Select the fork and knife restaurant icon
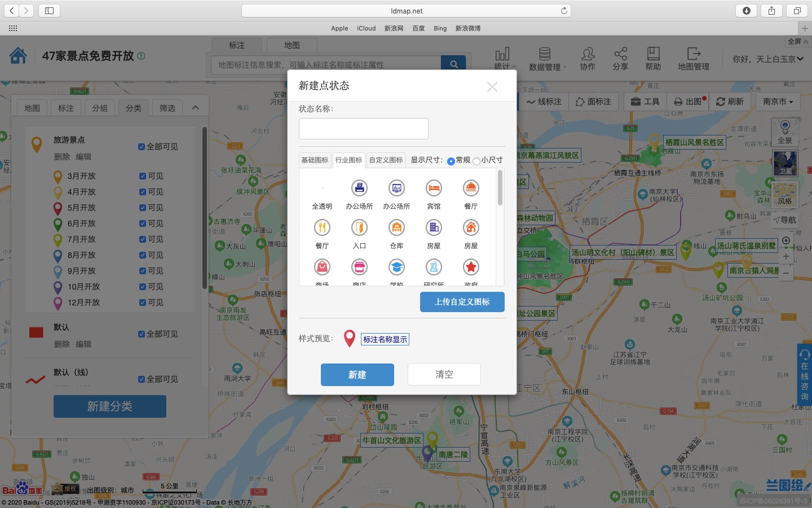Screen dimensions: 812x508 click(x=322, y=227)
